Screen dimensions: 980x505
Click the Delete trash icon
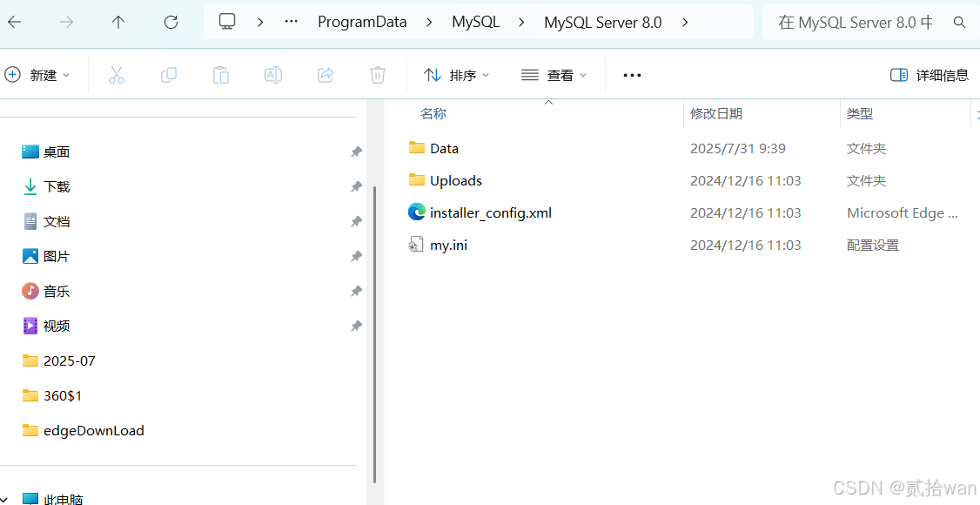[378, 75]
